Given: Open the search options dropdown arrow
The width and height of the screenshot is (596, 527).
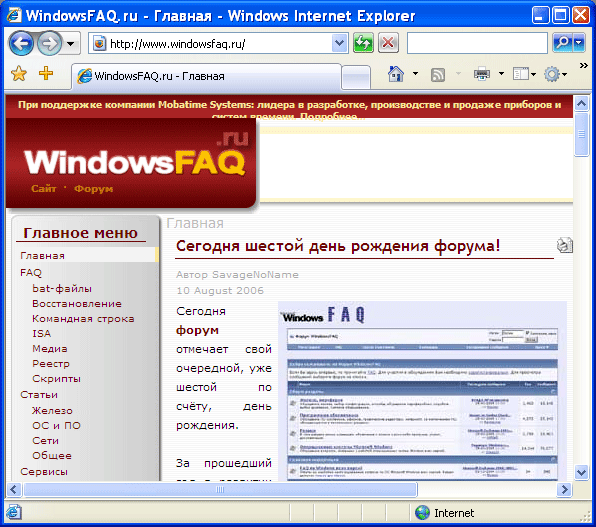Looking at the screenshot, I should click(579, 43).
